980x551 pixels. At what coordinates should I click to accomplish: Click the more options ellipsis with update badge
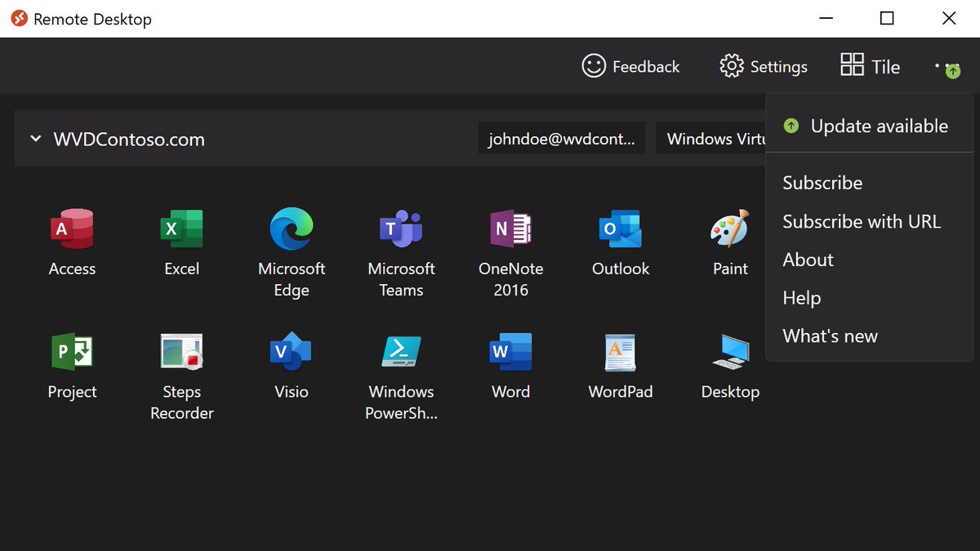point(947,68)
